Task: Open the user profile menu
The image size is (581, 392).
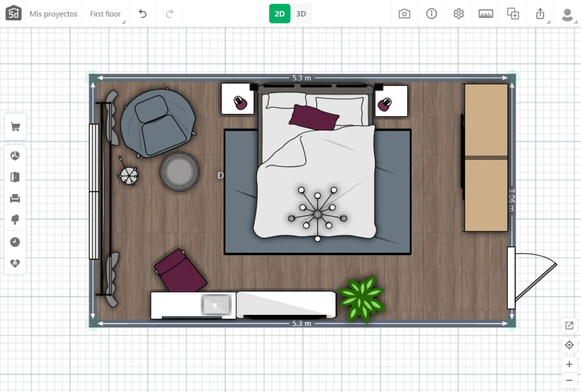Action: (567, 14)
